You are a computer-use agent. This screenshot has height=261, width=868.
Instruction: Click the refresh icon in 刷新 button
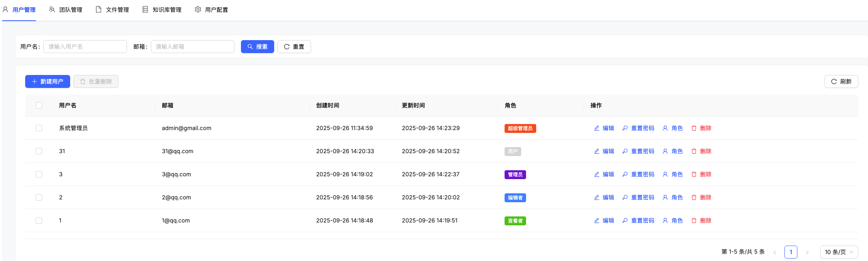click(834, 81)
